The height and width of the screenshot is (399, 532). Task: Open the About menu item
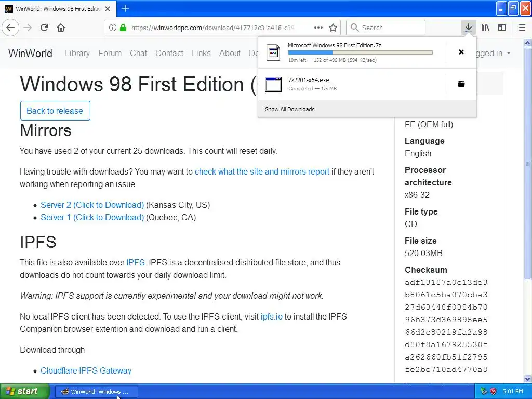click(x=230, y=54)
